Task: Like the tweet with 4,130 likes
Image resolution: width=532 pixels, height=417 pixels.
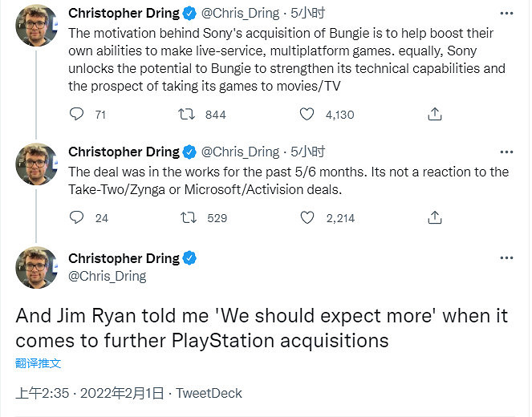Action: coord(307,115)
